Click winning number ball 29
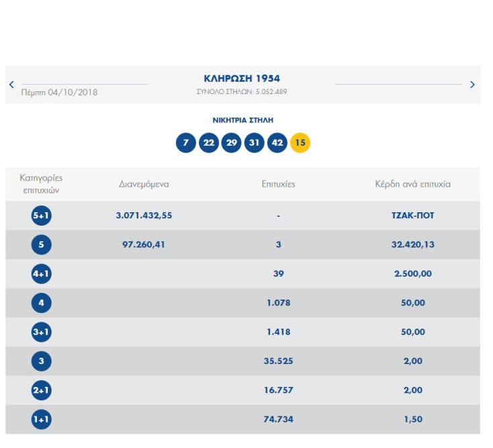Viewport: 493px width, 448px height. click(232, 143)
